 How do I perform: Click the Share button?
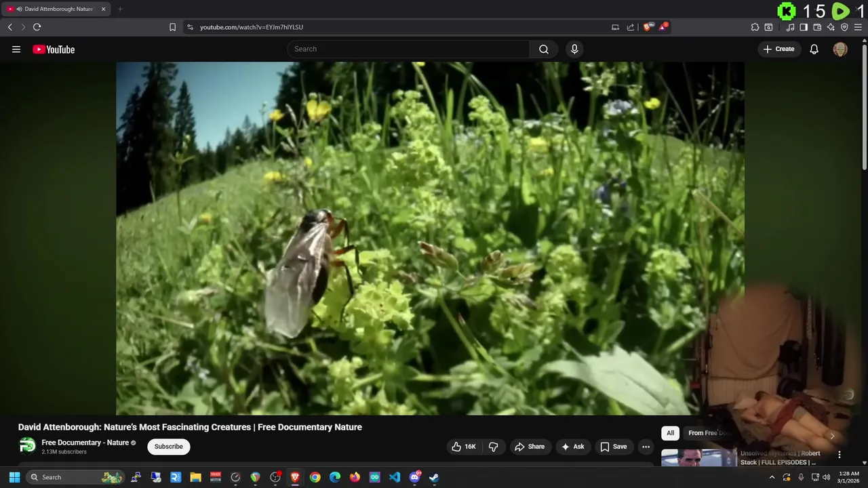pos(530,447)
